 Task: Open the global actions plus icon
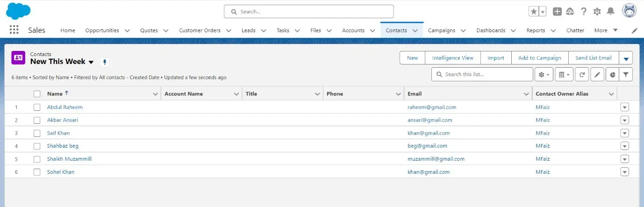(557, 12)
